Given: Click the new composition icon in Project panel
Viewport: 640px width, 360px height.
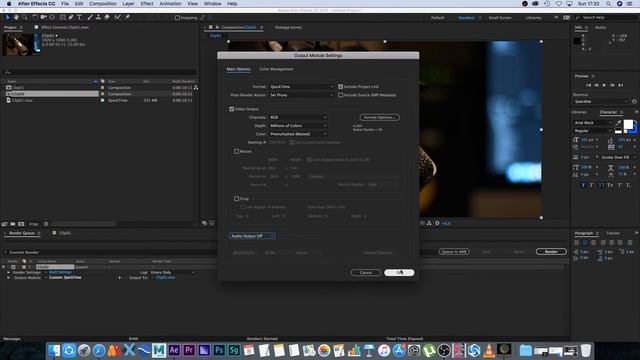Looking at the screenshot, I should (x=21, y=224).
